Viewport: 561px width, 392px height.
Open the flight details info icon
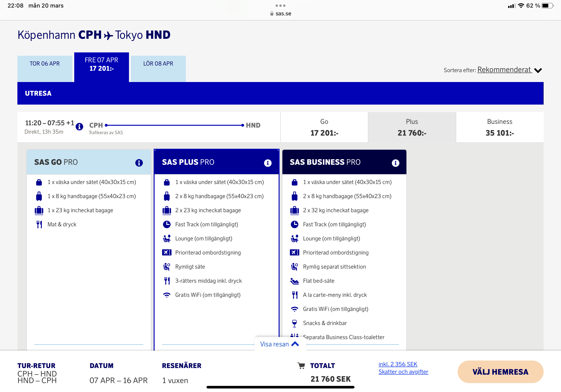[79, 127]
